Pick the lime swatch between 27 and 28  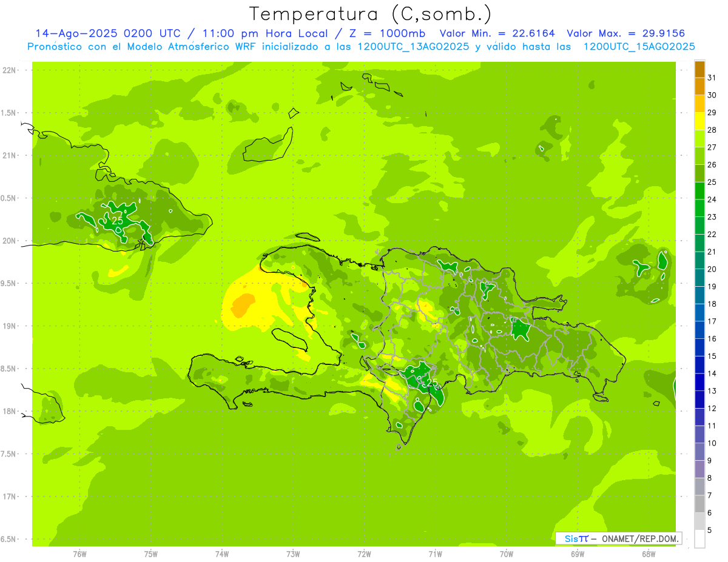699,138
